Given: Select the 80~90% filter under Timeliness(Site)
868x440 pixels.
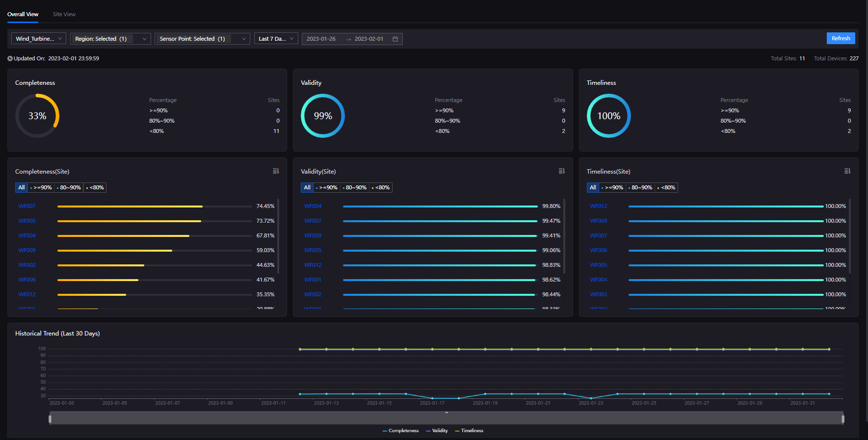Looking at the screenshot, I should pos(640,187).
